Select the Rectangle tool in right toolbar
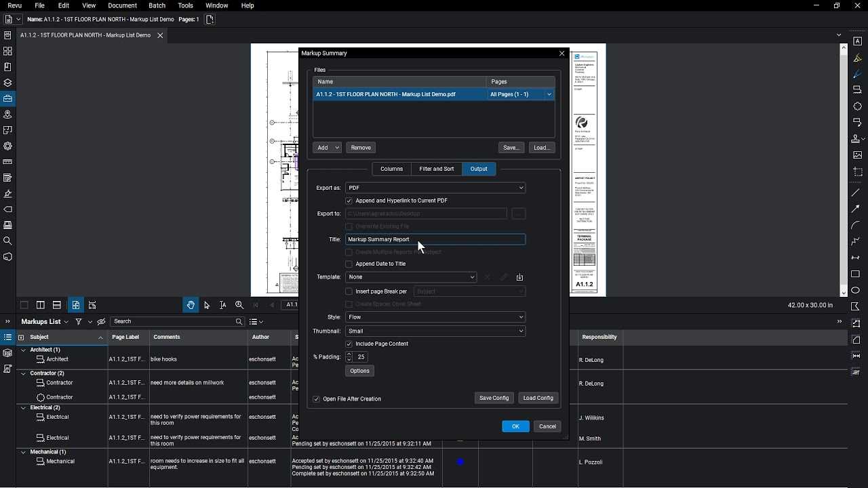868x488 pixels. coord(856,274)
